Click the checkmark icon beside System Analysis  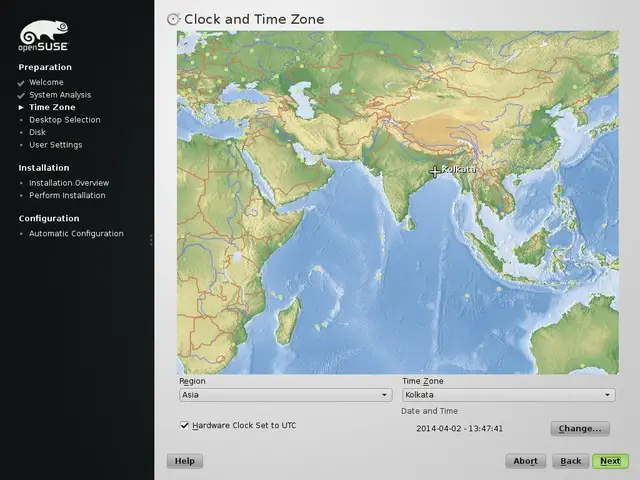[x=21, y=96]
